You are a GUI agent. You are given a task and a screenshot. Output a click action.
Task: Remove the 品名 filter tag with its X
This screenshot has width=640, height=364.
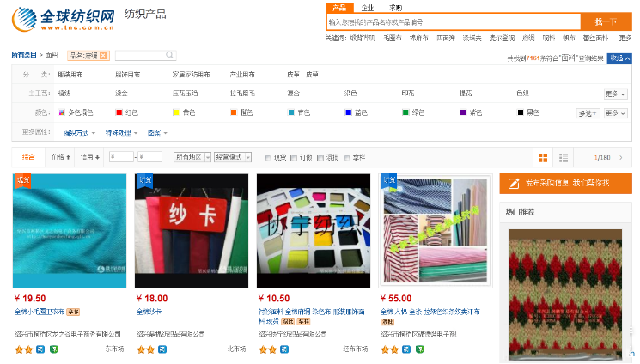pos(104,55)
